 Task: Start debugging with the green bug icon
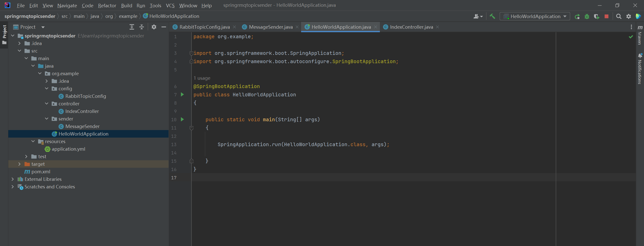point(587,17)
